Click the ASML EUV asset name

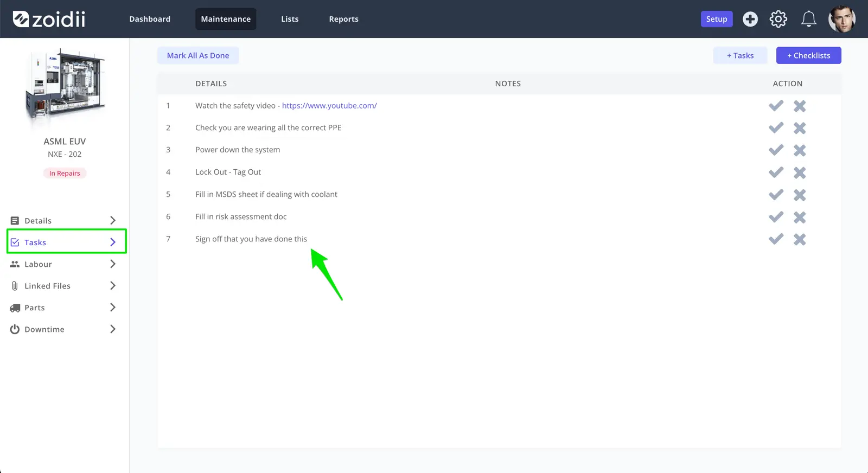tap(65, 142)
